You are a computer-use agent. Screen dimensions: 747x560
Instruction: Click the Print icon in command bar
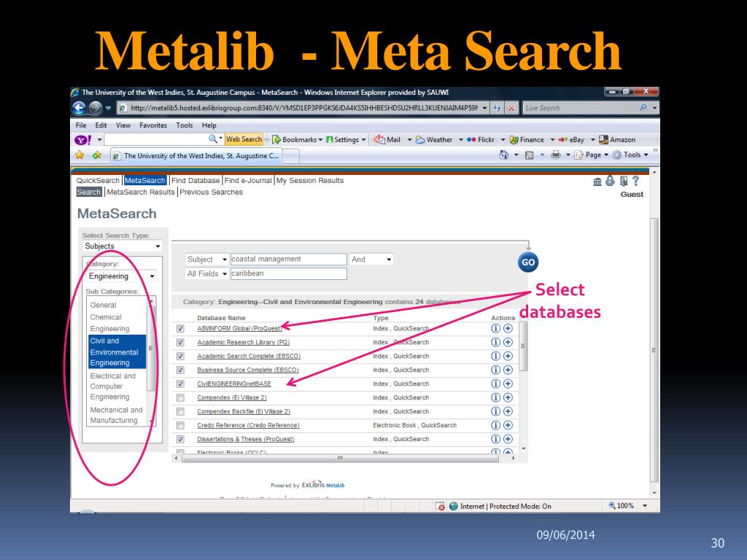click(555, 155)
